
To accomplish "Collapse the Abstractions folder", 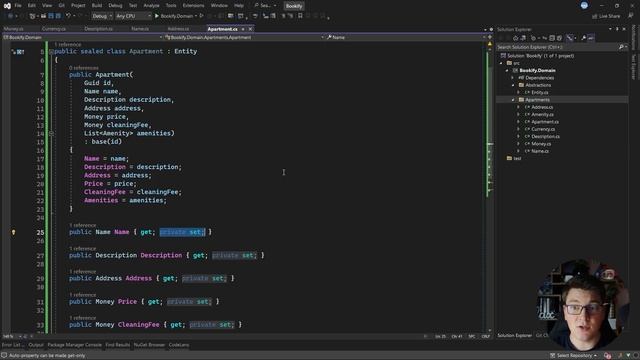I will click(x=513, y=85).
